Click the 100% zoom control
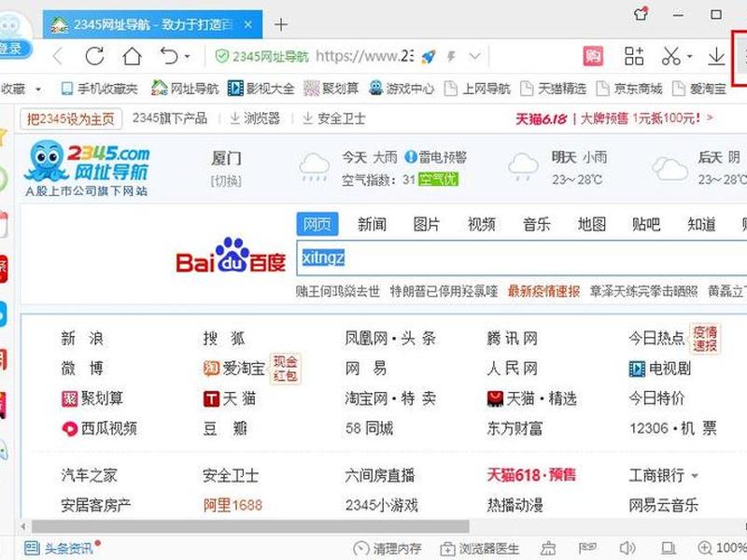The image size is (747, 560). [722, 548]
